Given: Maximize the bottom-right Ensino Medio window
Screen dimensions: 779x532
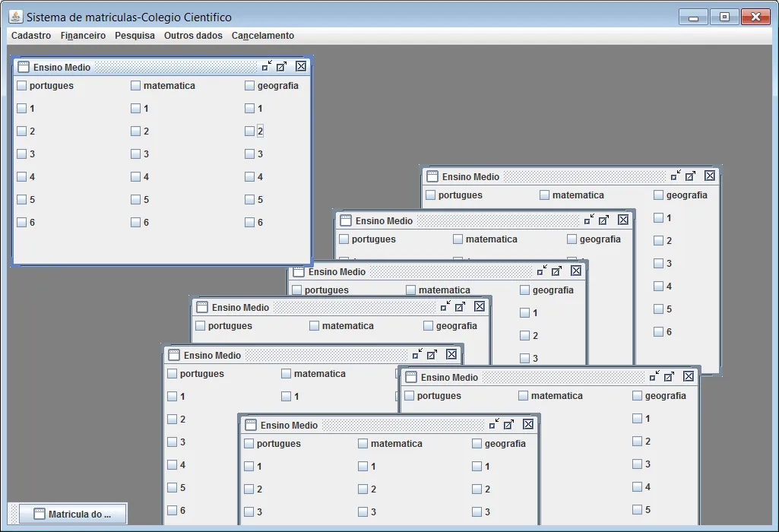Looking at the screenshot, I should click(670, 376).
